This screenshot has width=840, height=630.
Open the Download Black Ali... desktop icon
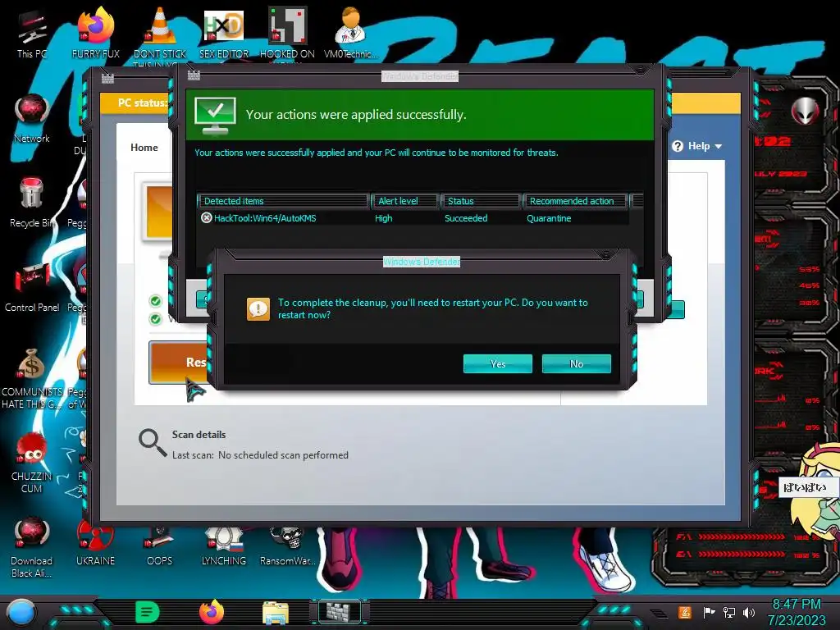32,547
